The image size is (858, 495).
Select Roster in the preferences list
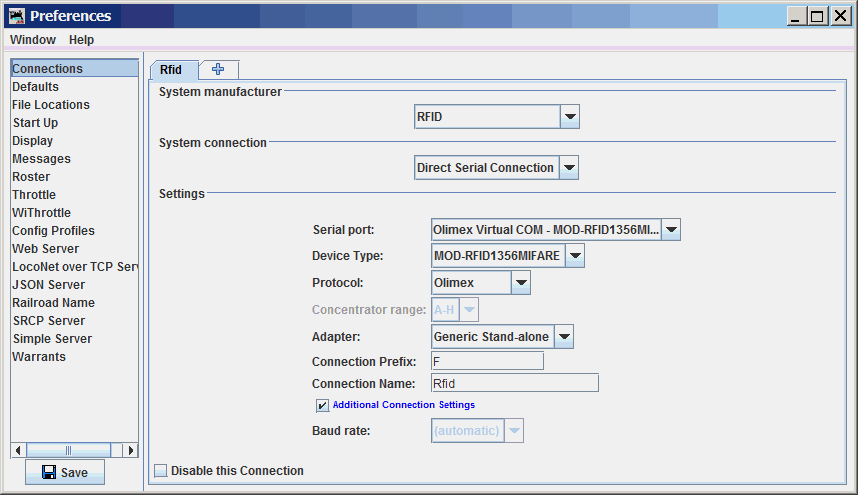pyautogui.click(x=31, y=177)
